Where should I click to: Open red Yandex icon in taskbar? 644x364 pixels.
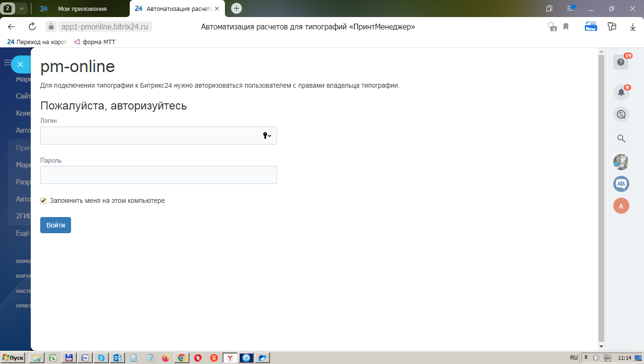214,358
